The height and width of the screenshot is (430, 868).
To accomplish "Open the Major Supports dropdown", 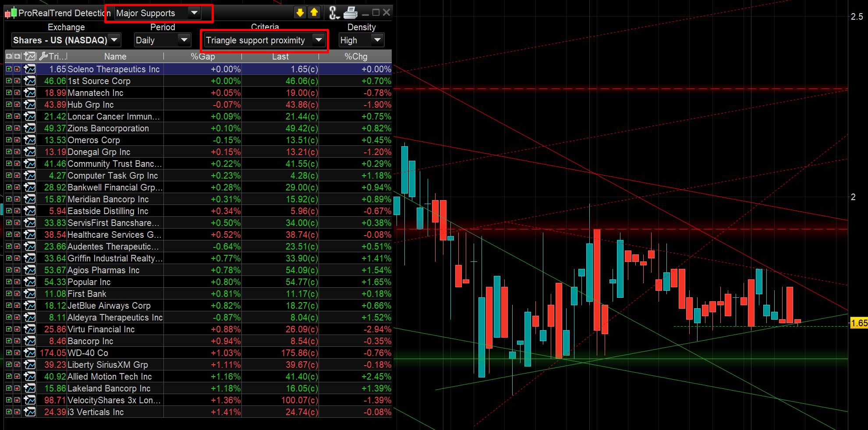I will click(x=158, y=13).
